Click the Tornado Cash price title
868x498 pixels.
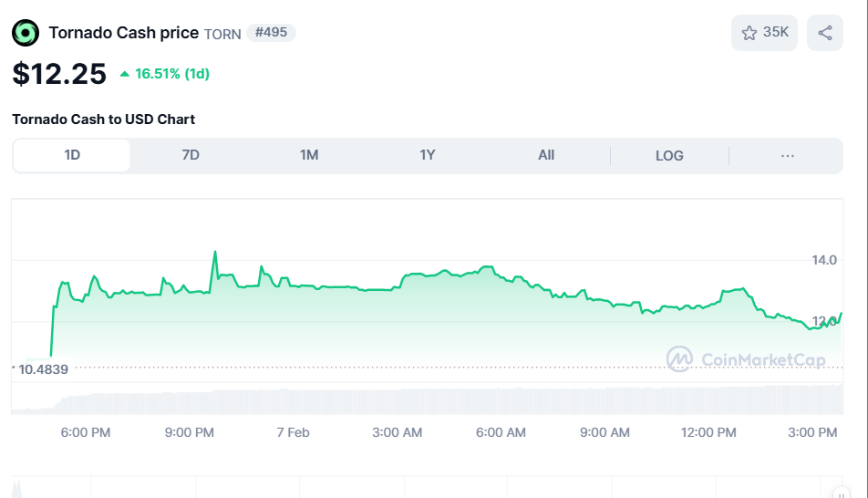point(123,33)
